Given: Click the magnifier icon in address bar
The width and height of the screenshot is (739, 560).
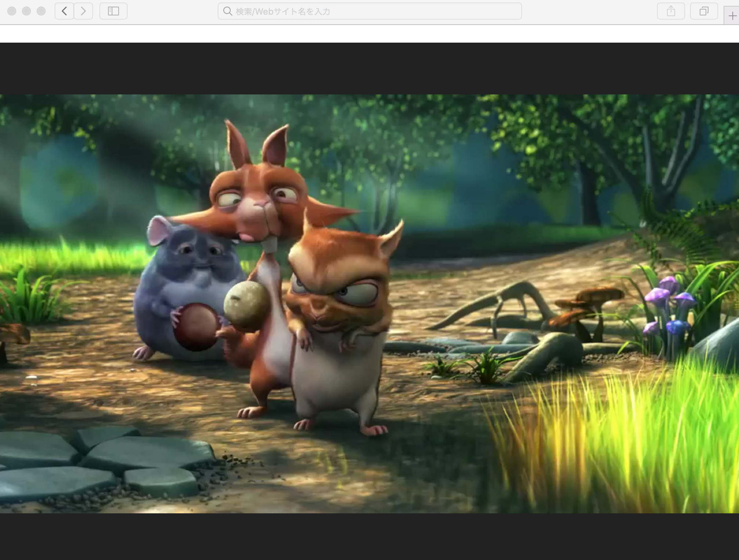Looking at the screenshot, I should (228, 11).
